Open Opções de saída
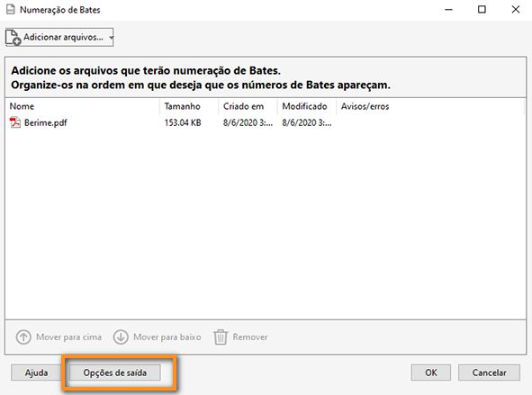 tap(115, 373)
